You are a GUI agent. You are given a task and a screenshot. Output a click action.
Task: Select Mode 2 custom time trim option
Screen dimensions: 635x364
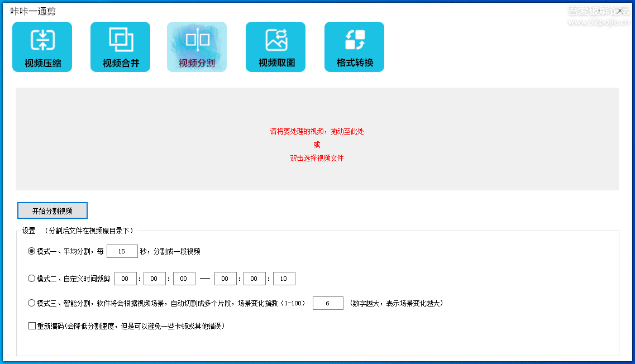click(x=32, y=278)
